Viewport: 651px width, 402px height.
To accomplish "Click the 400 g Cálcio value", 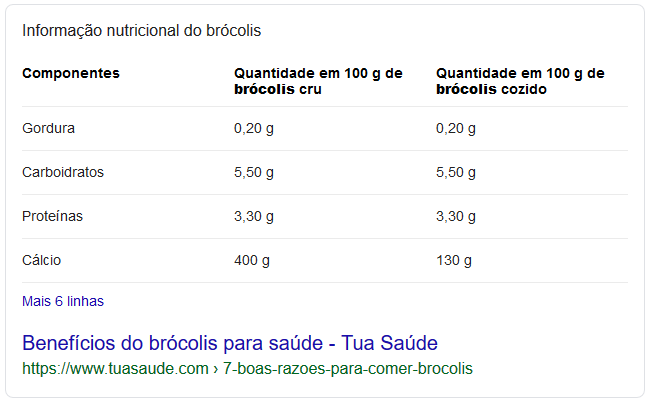I will coord(252,260).
